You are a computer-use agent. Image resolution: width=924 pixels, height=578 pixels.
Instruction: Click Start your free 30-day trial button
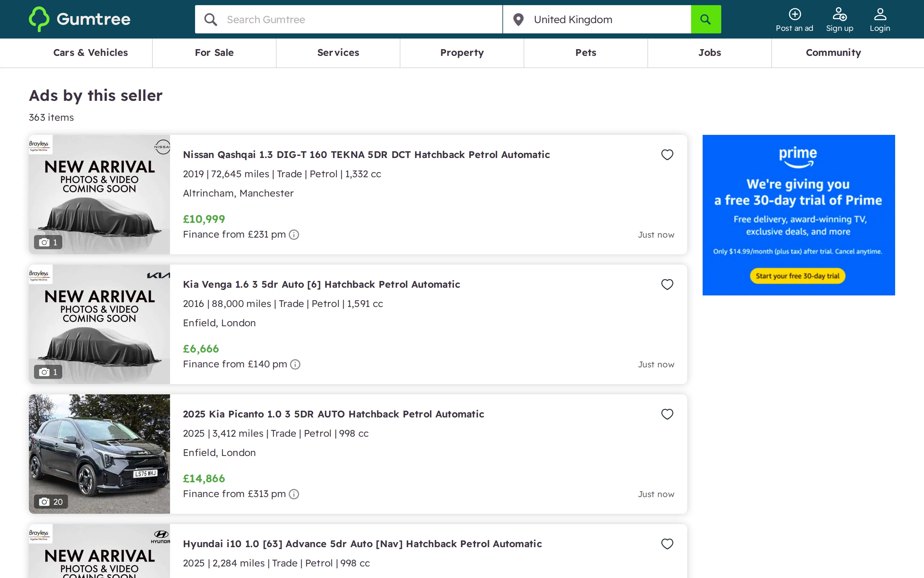[798, 276]
